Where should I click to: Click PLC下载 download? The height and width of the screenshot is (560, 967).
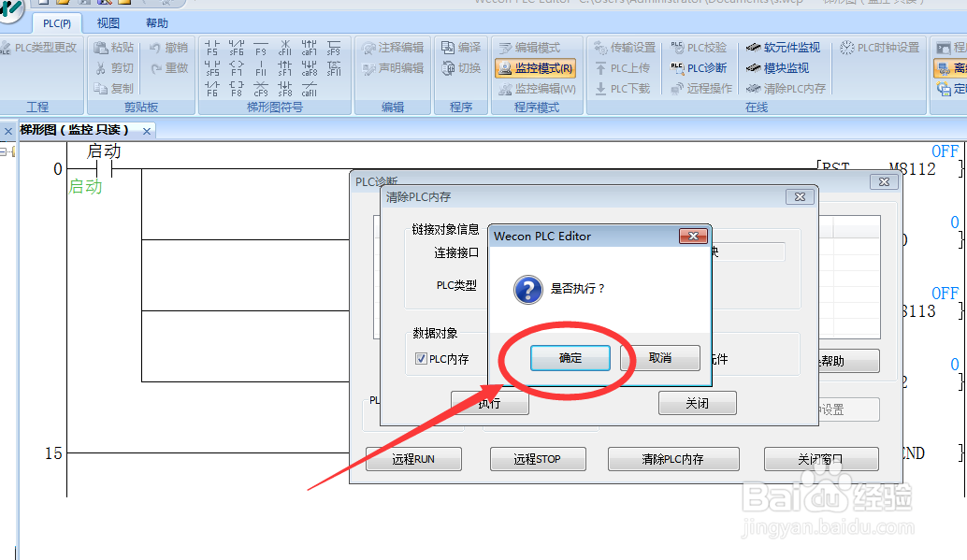(x=622, y=89)
